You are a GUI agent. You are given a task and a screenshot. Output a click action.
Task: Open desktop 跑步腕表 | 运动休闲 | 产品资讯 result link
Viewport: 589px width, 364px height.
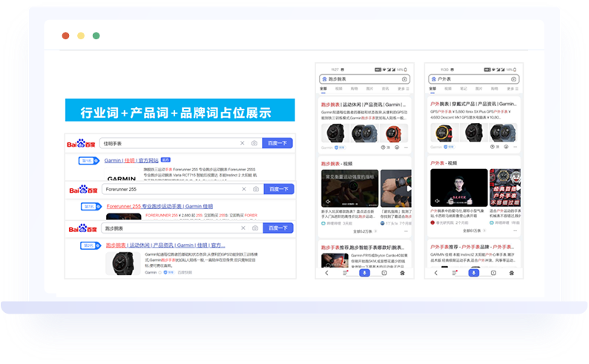point(165,245)
